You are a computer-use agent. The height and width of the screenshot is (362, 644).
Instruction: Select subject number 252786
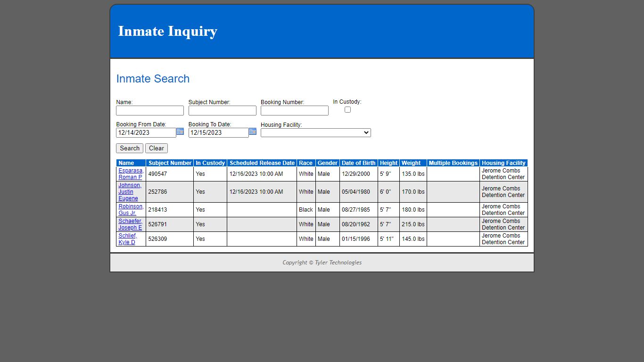point(157,192)
